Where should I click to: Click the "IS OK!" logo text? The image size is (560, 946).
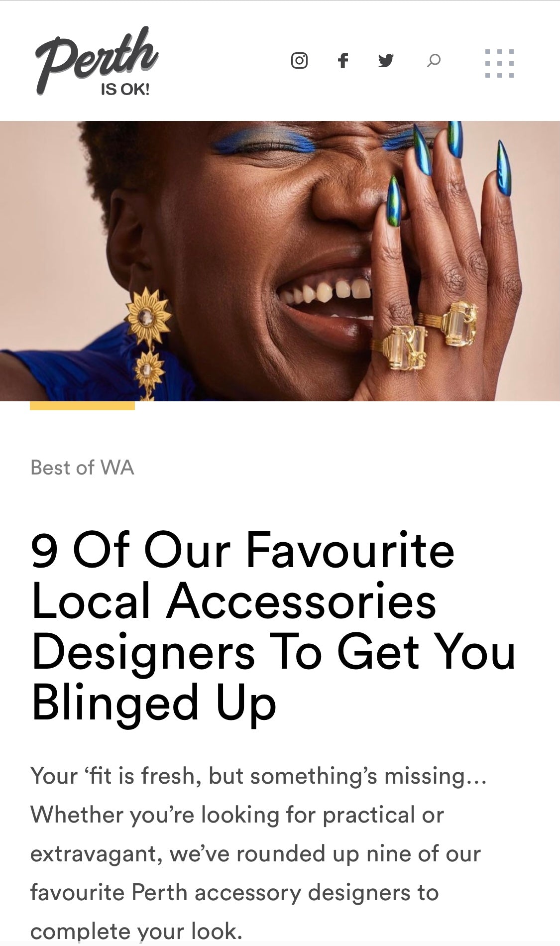tap(125, 90)
